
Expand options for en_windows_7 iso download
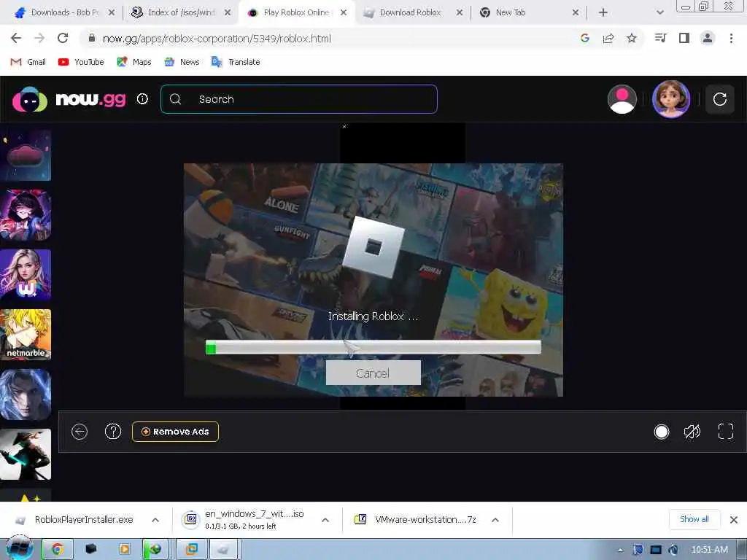[325, 519]
